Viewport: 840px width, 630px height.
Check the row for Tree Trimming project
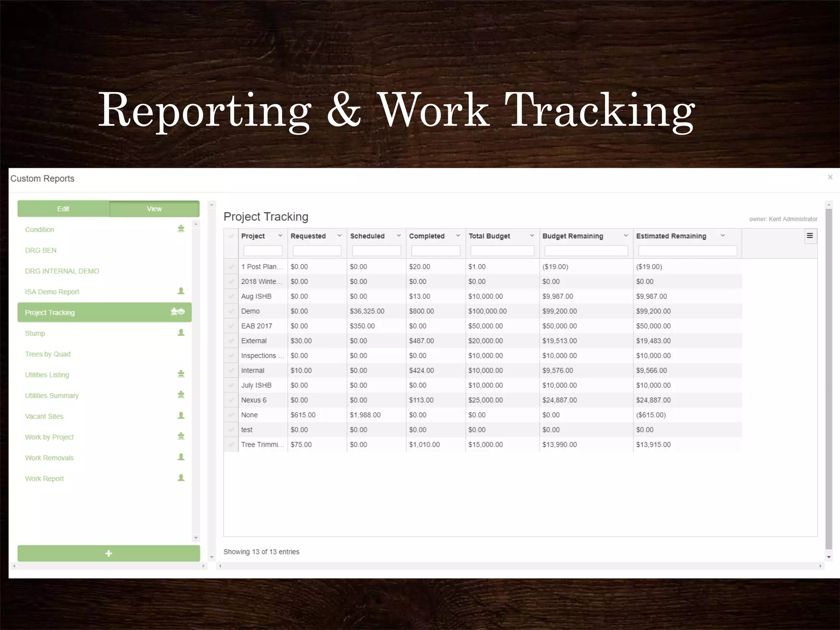click(x=231, y=444)
